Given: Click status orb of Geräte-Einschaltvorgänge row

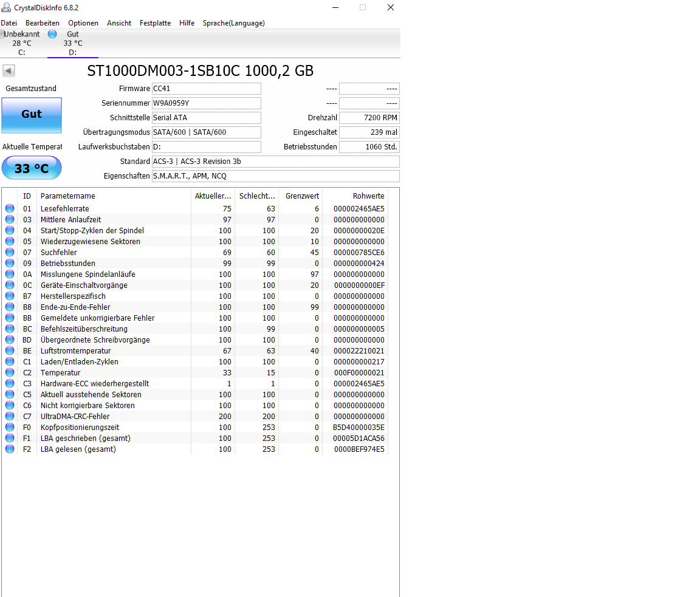Looking at the screenshot, I should 10,285.
